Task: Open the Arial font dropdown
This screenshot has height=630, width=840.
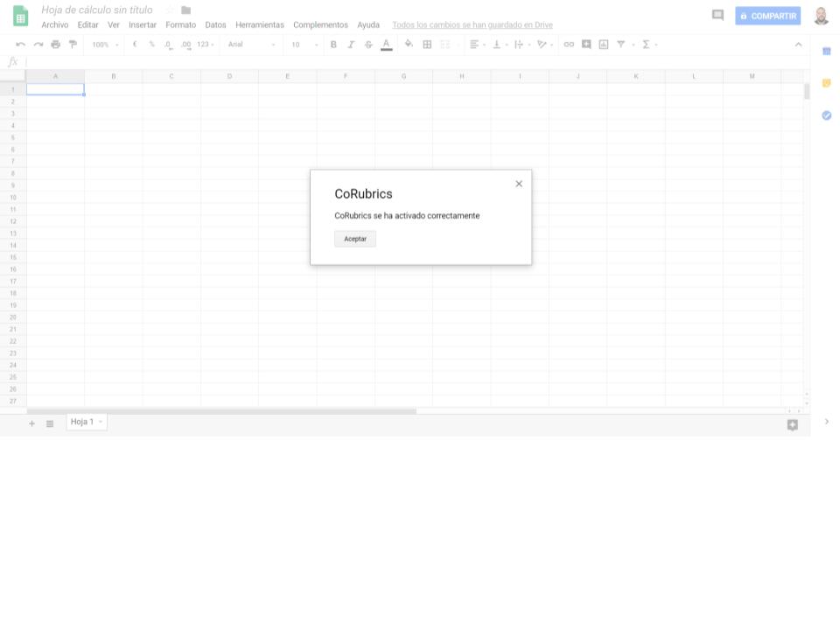Action: (251, 45)
